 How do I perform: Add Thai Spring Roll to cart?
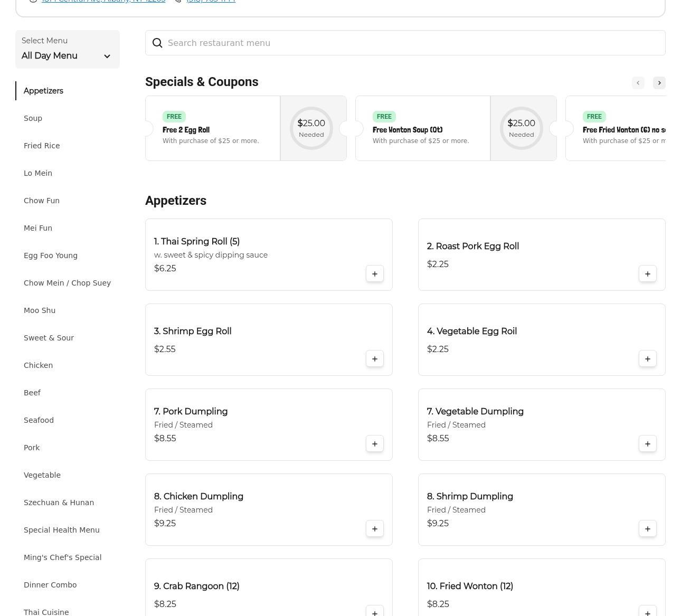point(374,274)
